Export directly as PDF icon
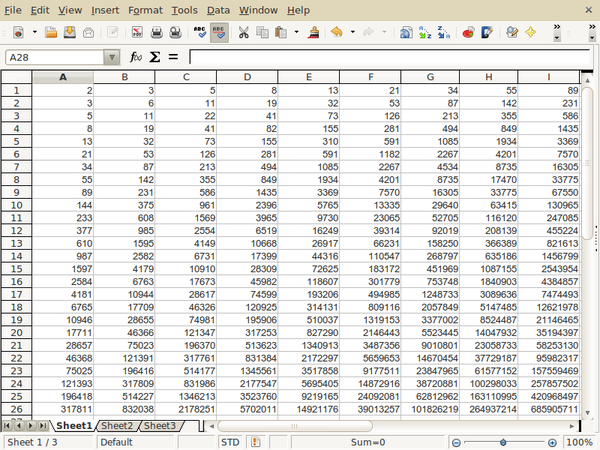The height and width of the screenshot is (450, 600). coord(137,33)
